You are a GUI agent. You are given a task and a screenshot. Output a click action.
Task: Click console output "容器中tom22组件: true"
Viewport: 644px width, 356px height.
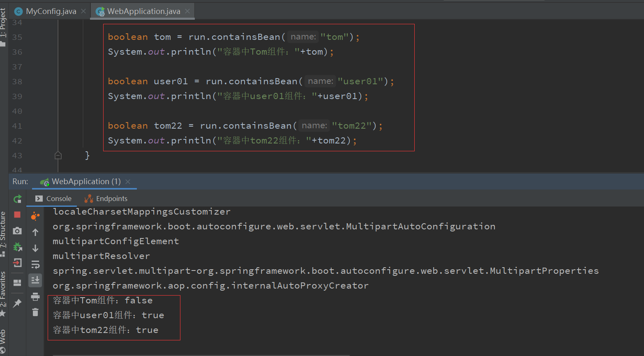click(106, 330)
